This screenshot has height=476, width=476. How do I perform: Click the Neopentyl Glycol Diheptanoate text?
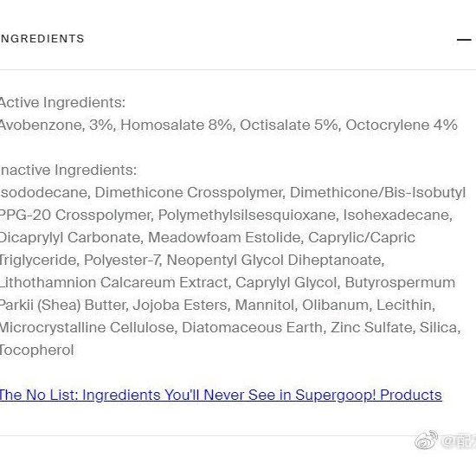(x=274, y=261)
